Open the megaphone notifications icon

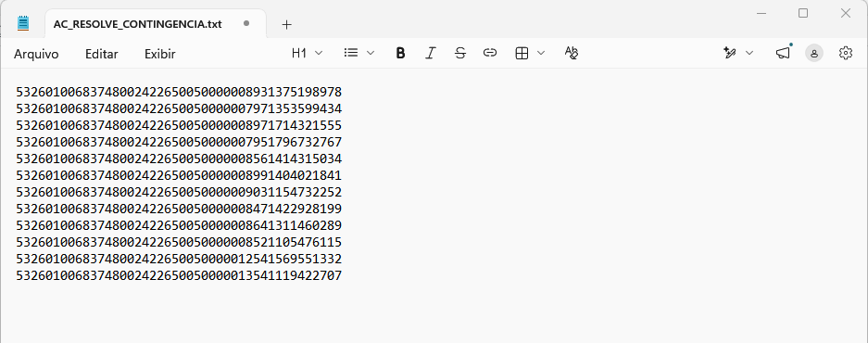pyautogui.click(x=783, y=53)
